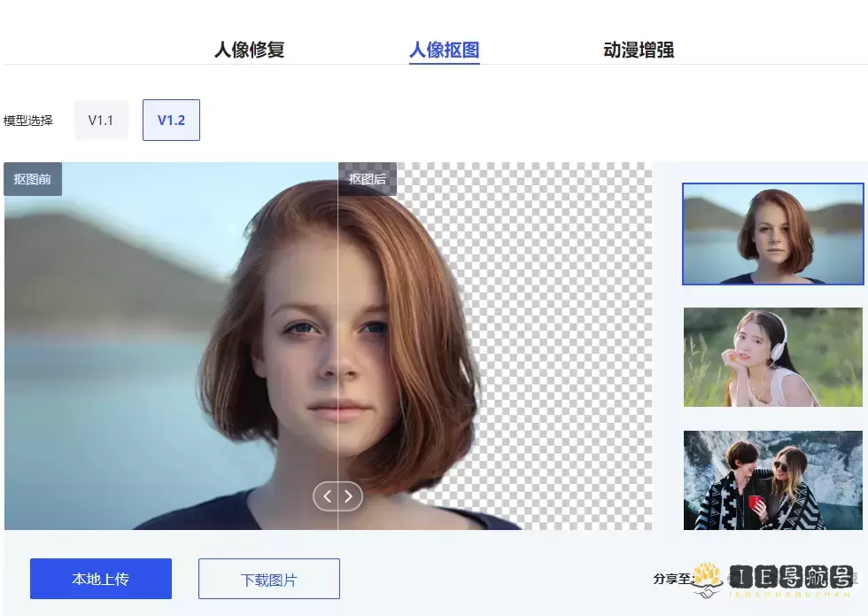Select the two women sample thumbnail
868x616 pixels.
pyautogui.click(x=772, y=480)
